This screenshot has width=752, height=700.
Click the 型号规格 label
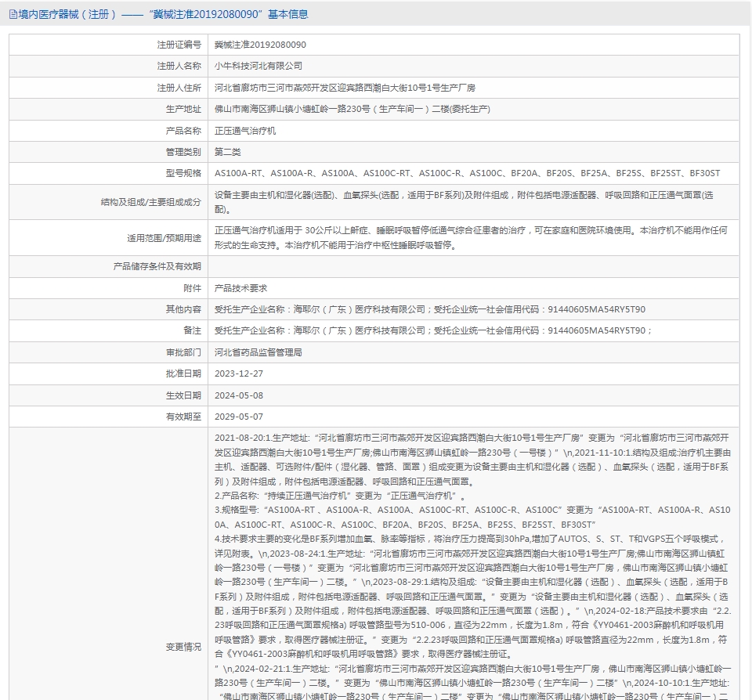183,173
